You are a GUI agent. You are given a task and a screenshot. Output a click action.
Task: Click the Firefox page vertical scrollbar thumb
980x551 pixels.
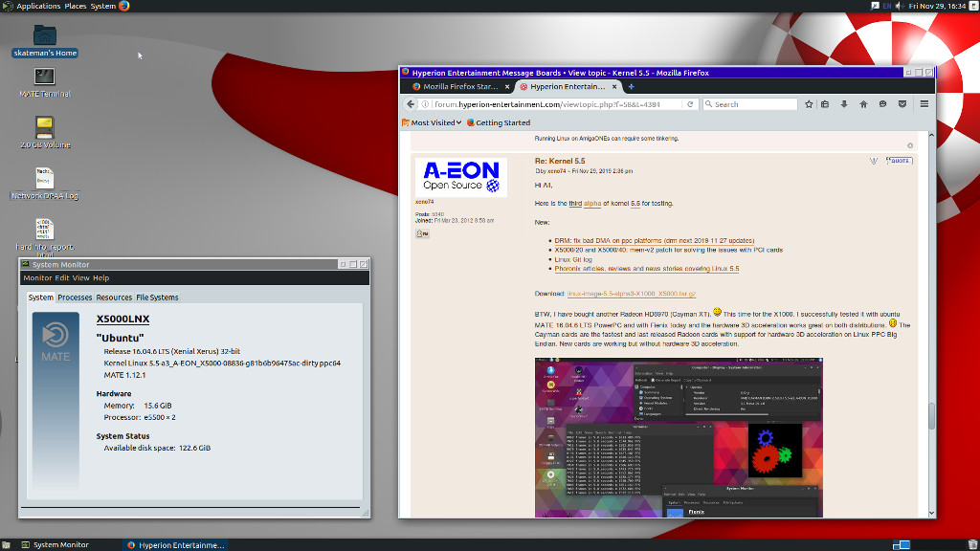tap(931, 416)
